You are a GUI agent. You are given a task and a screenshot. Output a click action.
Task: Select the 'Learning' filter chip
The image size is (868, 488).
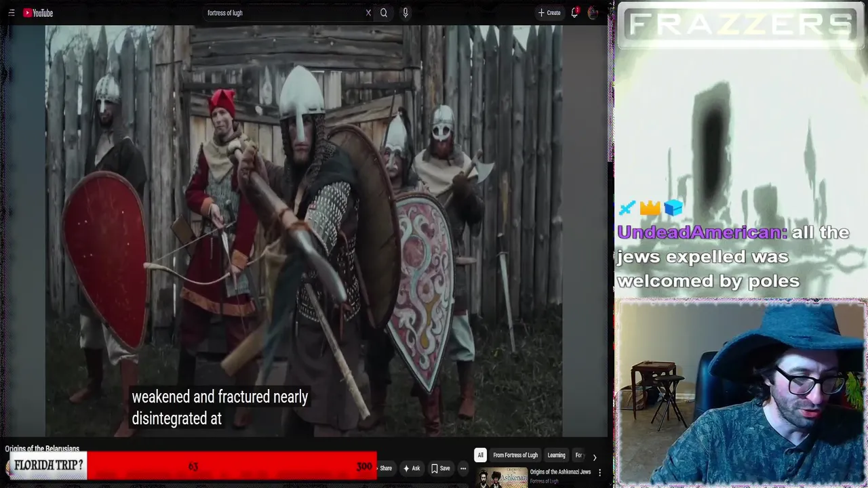[556, 455]
